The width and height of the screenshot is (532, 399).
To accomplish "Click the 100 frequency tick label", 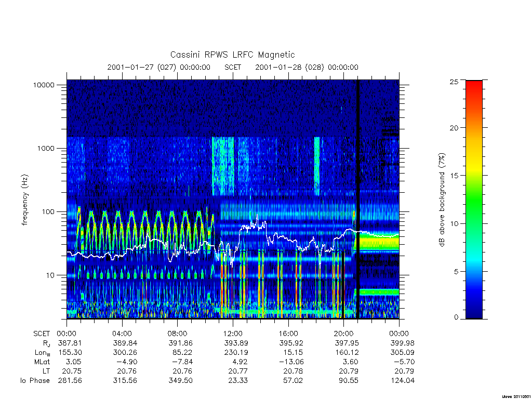I will (48, 212).
